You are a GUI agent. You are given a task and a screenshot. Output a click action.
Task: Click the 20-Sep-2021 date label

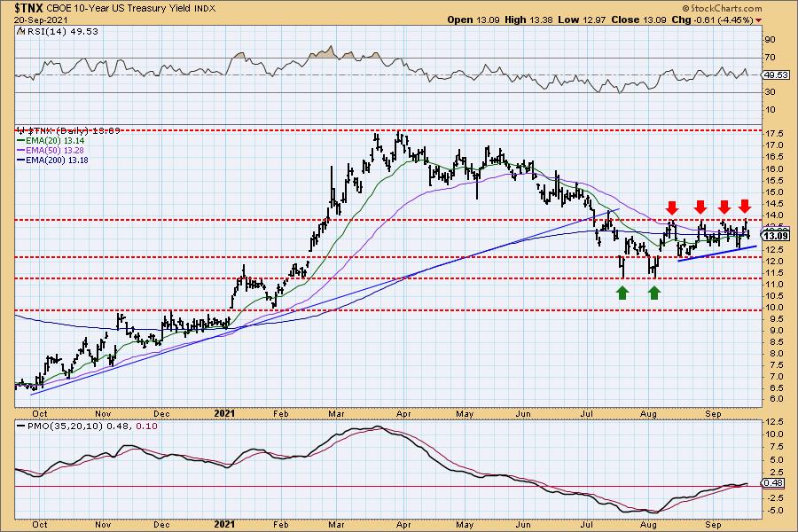(40, 20)
